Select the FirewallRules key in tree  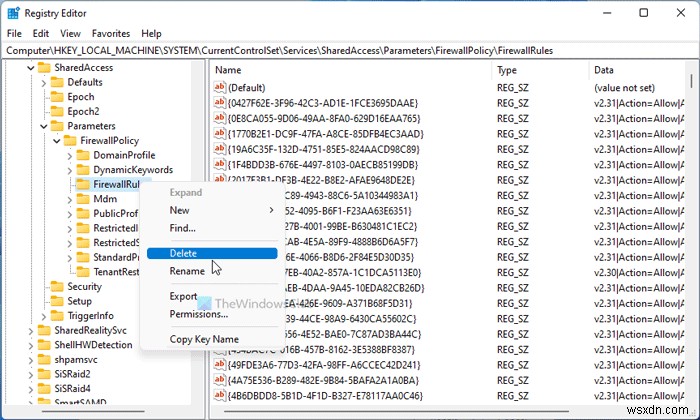pos(116,184)
